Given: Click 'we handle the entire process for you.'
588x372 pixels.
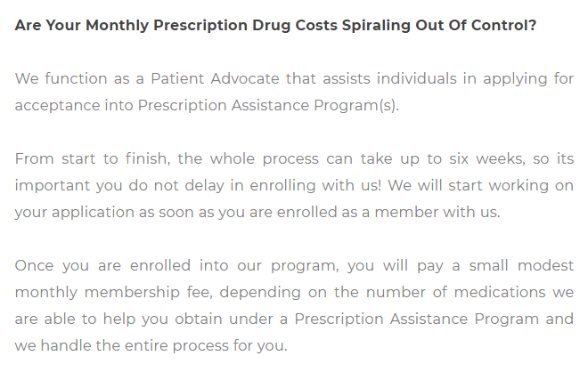Looking at the screenshot, I should pyautogui.click(x=151, y=346).
